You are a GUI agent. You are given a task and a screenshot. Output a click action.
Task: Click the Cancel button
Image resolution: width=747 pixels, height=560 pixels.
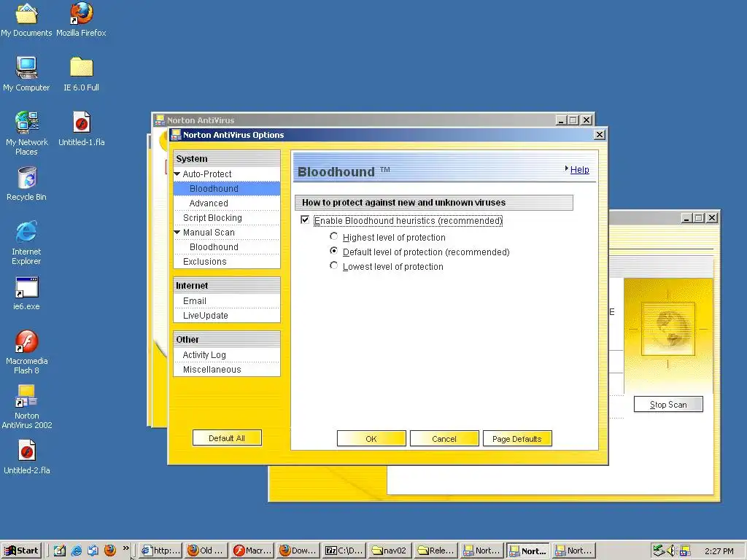(x=444, y=438)
